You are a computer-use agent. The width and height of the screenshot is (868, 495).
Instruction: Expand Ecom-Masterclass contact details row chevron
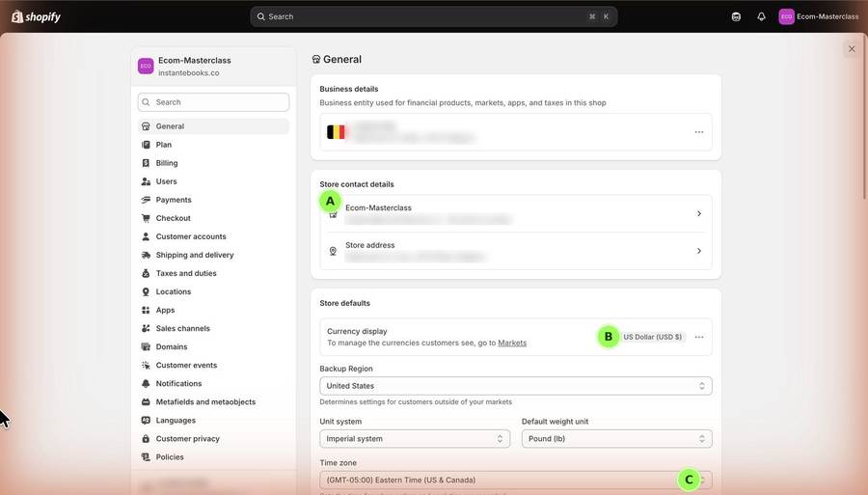[698, 213]
